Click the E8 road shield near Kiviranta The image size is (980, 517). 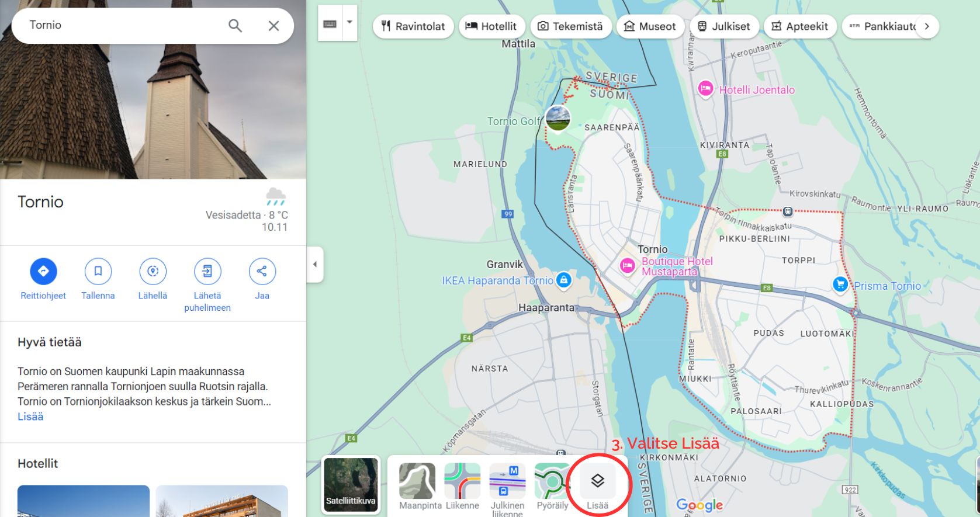point(722,154)
